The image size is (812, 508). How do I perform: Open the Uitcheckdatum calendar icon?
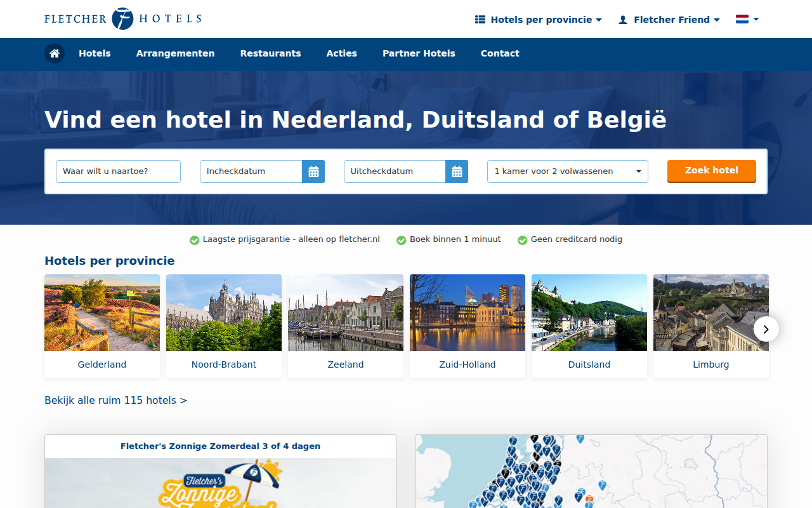(457, 171)
